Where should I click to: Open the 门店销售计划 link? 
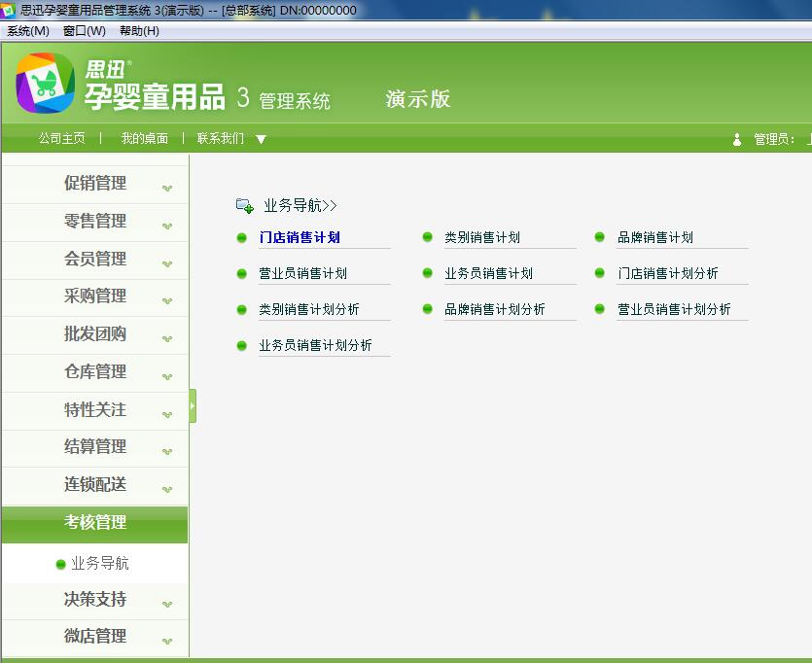[x=300, y=237]
